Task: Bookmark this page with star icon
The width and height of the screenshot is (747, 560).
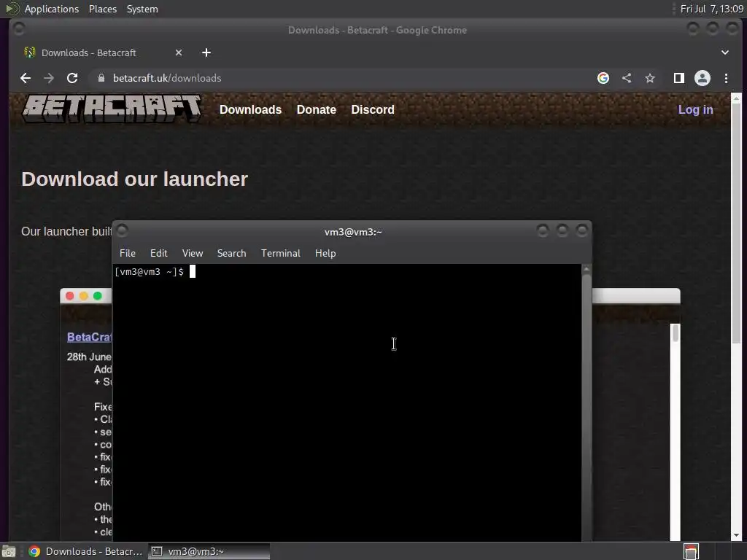Action: coord(650,78)
